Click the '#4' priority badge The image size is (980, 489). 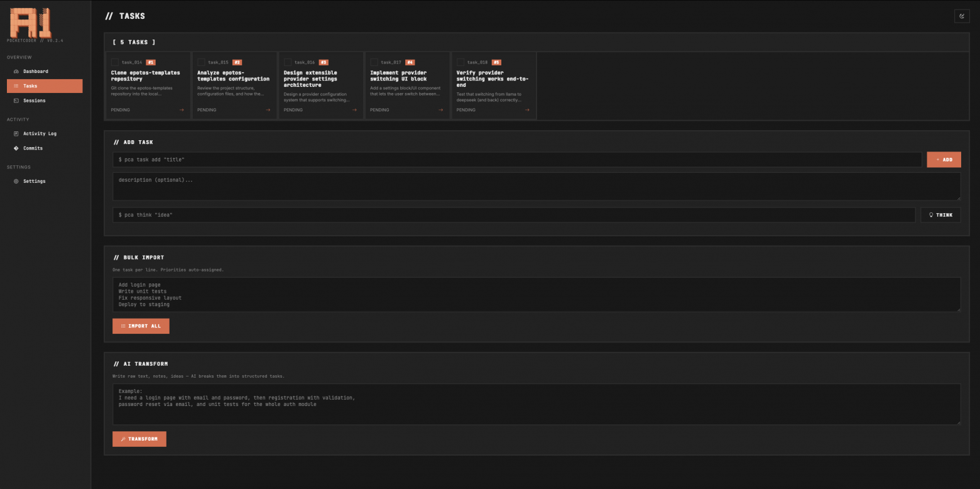[x=410, y=63]
